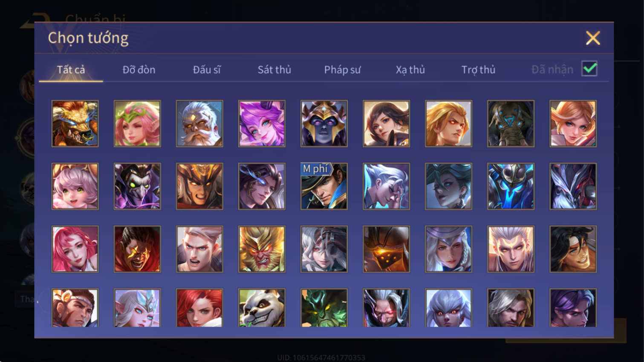Choose the hero with the "M phí" badge

point(324,186)
